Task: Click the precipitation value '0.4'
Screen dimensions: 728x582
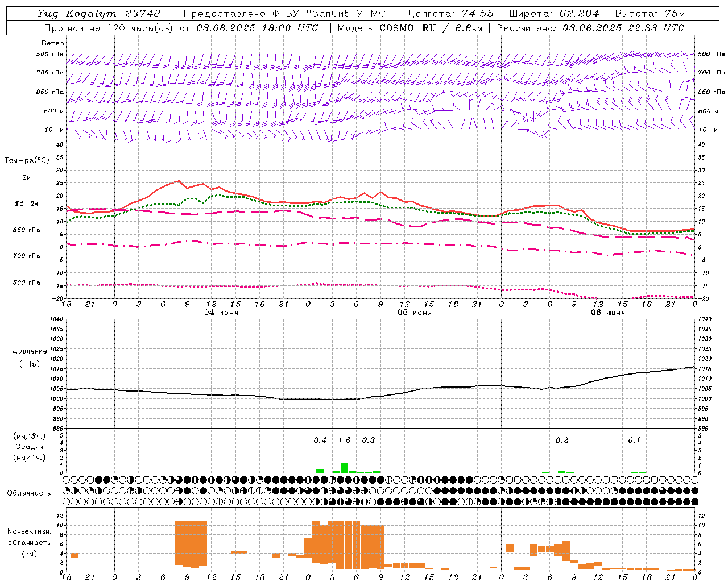Action: pyautogui.click(x=320, y=440)
